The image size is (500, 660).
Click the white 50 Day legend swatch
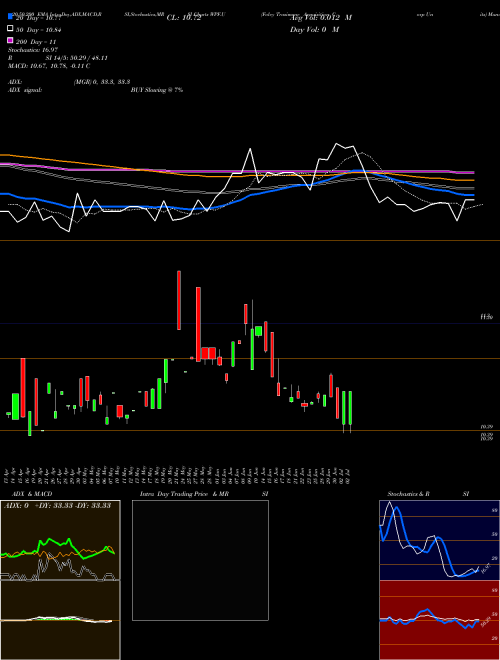click(10, 29)
